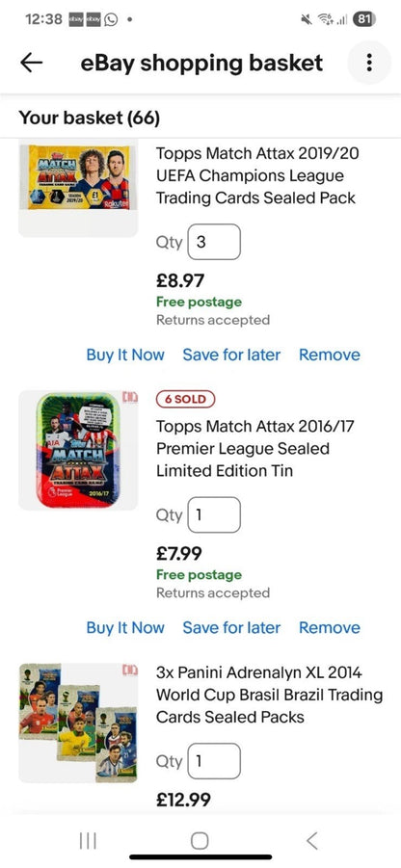Open the quantity box showing 3

pos(214,242)
